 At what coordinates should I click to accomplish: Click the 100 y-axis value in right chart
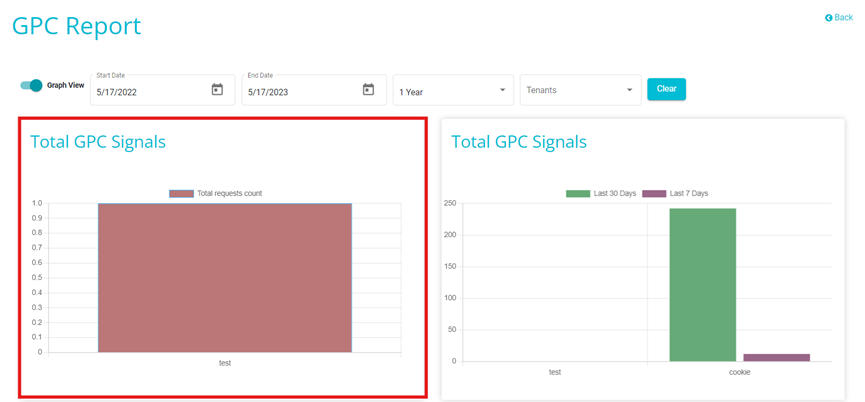[x=451, y=298]
